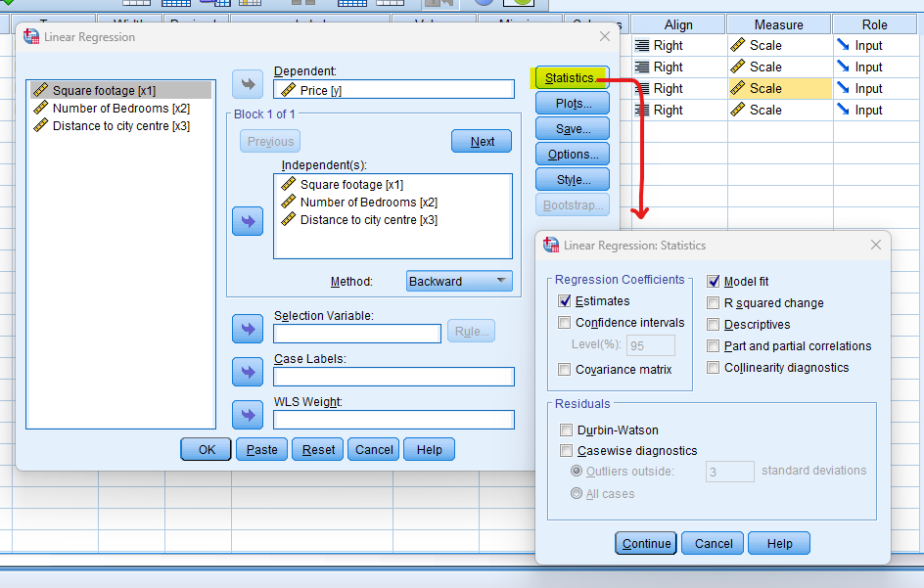Click the Align column header
Screen dimensions: 924x588
click(x=678, y=24)
